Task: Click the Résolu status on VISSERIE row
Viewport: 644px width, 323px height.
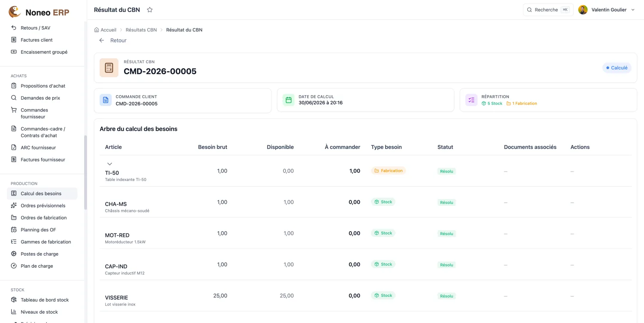Action: click(447, 296)
